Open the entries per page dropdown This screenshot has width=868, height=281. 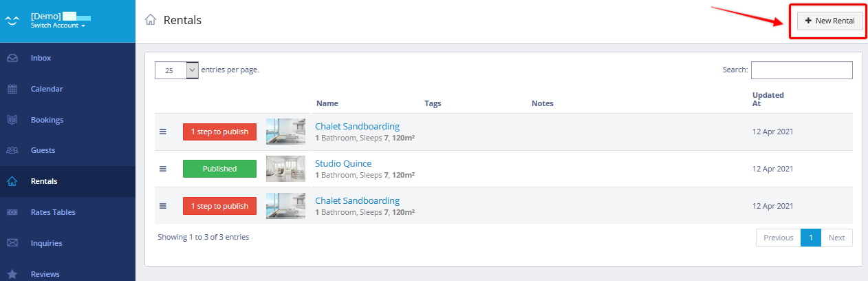pyautogui.click(x=177, y=70)
